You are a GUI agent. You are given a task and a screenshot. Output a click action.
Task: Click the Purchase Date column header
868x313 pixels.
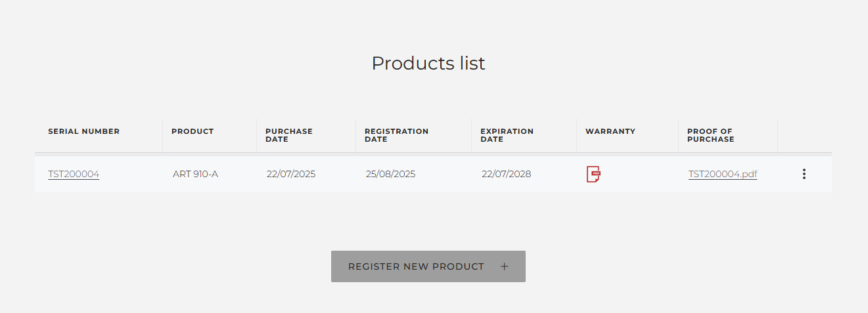(289, 135)
